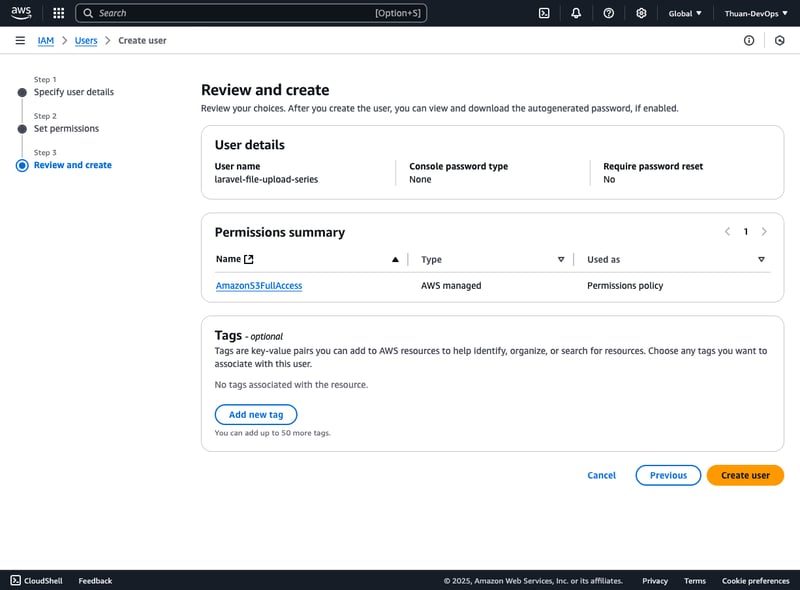This screenshot has height=590, width=800.
Task: Launch CloudShell from top bar icon
Action: tap(544, 13)
